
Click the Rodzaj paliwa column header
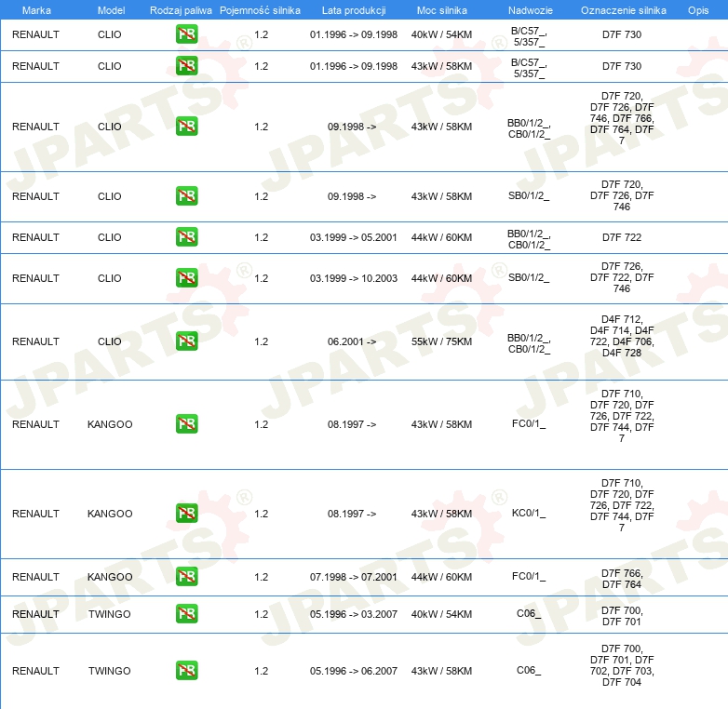[x=181, y=10]
